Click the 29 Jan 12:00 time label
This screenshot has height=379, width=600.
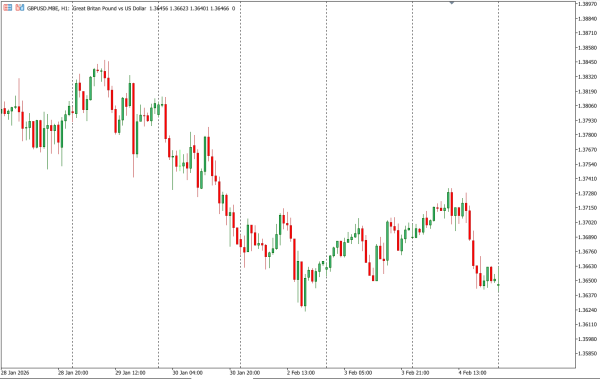pyautogui.click(x=130, y=372)
